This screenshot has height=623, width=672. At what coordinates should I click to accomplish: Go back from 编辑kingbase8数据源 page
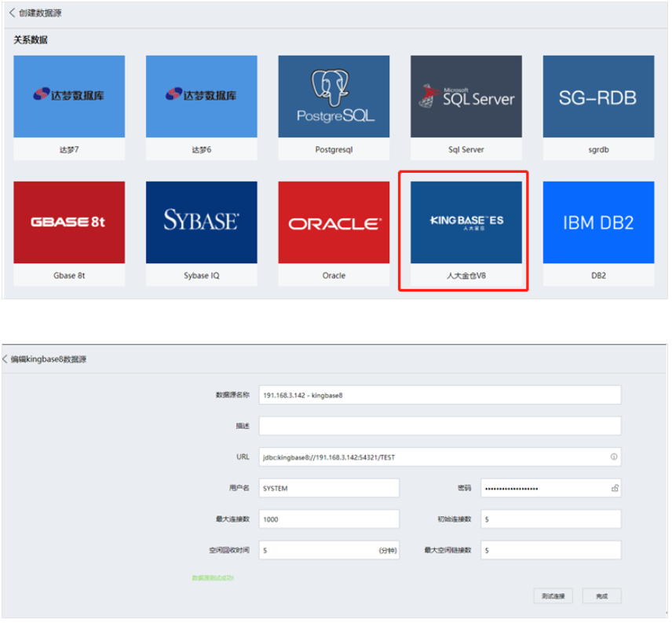coord(5,359)
